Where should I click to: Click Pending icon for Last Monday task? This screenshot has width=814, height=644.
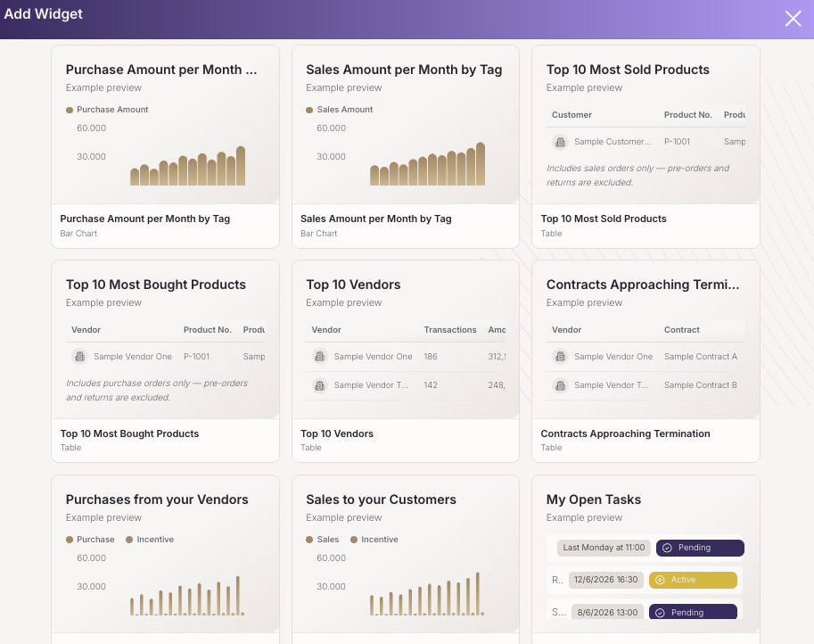[667, 548]
